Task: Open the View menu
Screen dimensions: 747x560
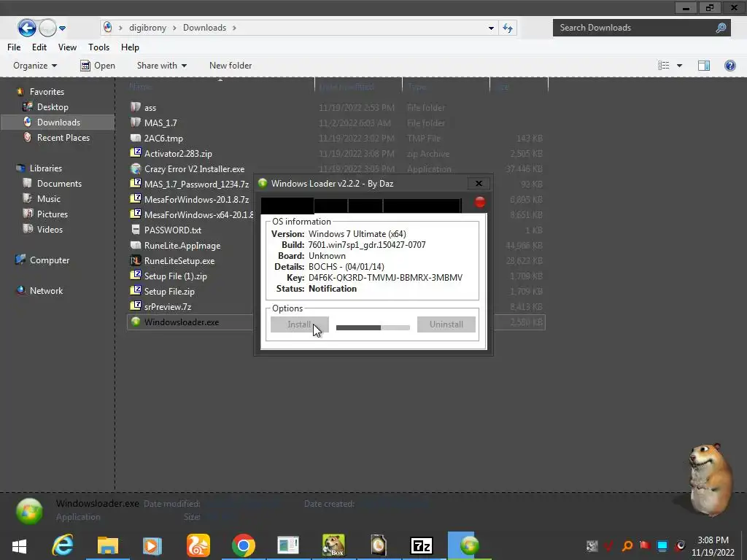Action: 67,47
